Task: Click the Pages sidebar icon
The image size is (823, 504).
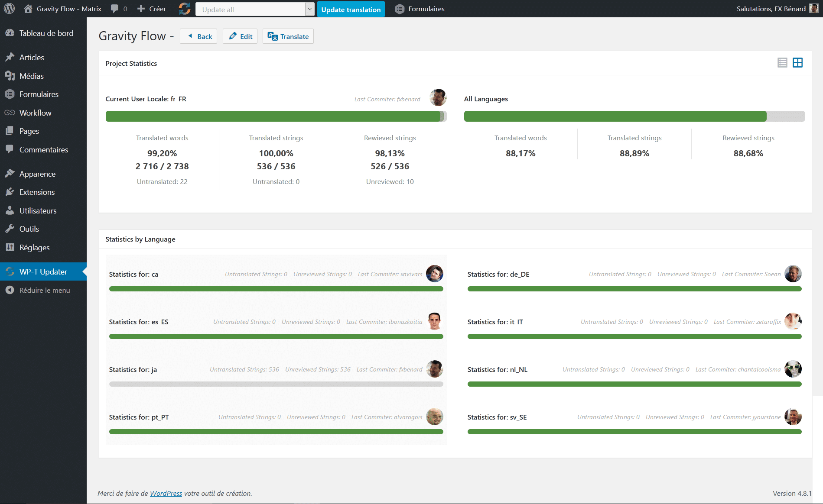Action: pos(10,131)
